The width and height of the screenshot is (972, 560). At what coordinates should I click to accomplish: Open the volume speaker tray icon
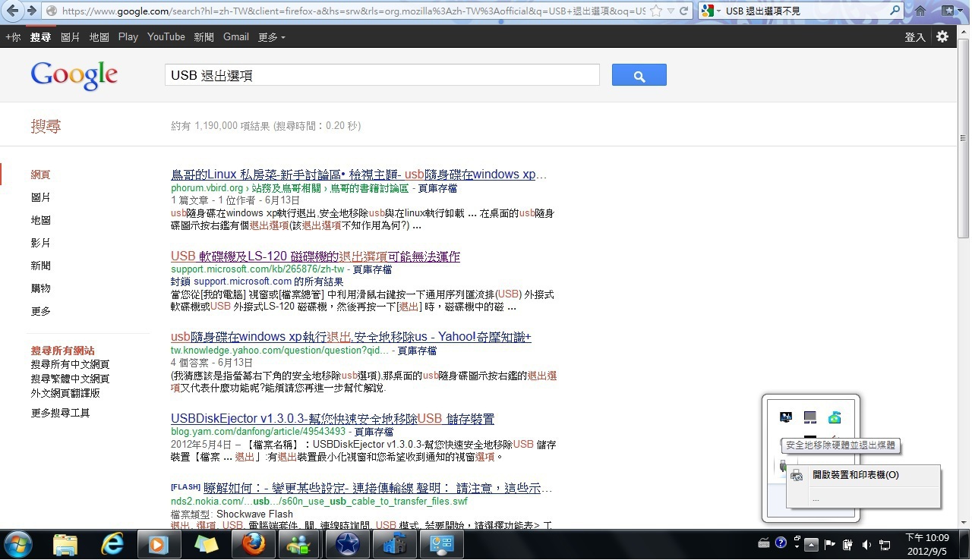[x=866, y=544]
